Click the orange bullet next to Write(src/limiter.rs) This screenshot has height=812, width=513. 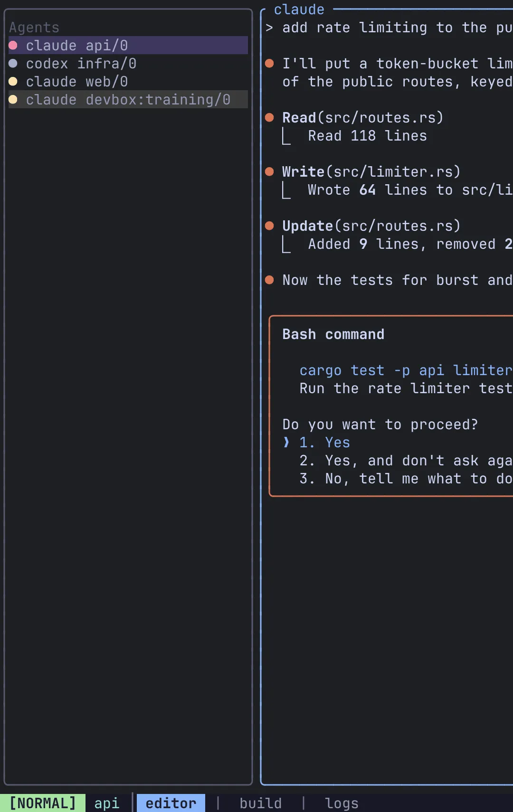pyautogui.click(x=269, y=171)
